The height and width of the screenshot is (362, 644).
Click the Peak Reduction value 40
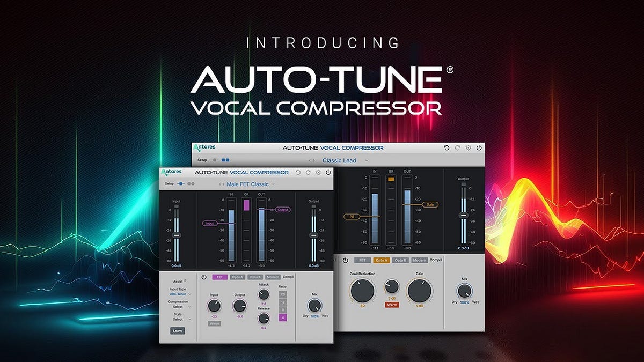pos(363,306)
